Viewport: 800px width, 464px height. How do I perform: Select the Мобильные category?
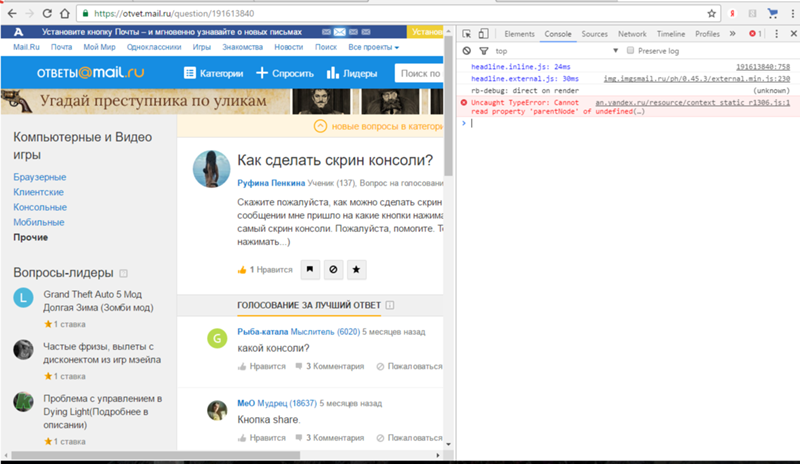[39, 223]
